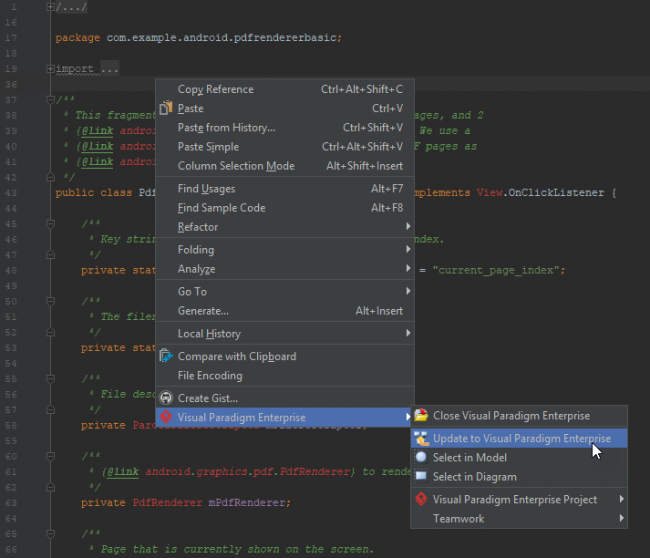The height and width of the screenshot is (558, 650).
Task: Click the Visual Paradigm Enterprise logo icon
Action: [x=167, y=417]
